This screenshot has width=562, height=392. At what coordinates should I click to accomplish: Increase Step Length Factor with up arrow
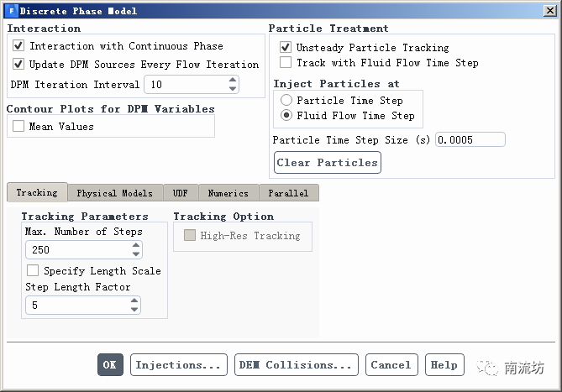[134, 301]
